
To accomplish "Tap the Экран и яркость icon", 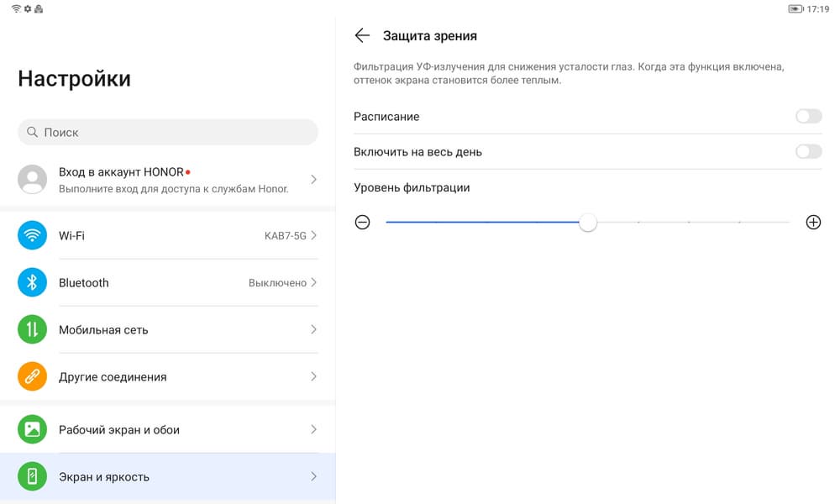I will click(x=32, y=477).
